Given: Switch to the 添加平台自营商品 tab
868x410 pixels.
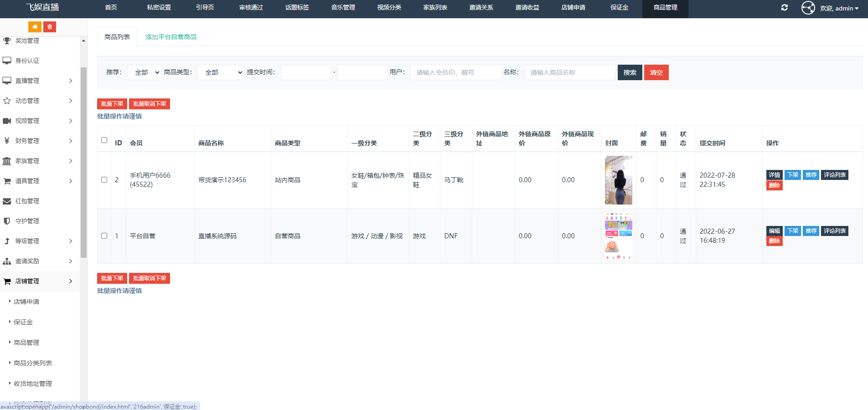Looking at the screenshot, I should (x=170, y=37).
